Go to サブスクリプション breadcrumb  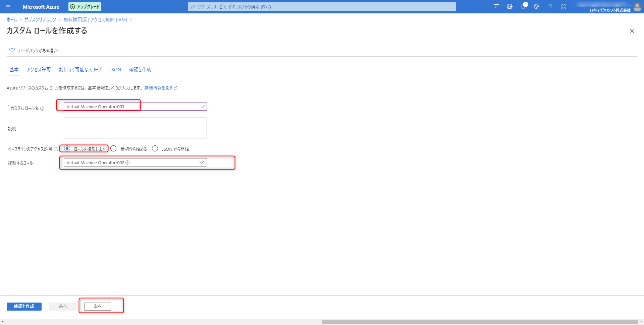click(x=40, y=20)
